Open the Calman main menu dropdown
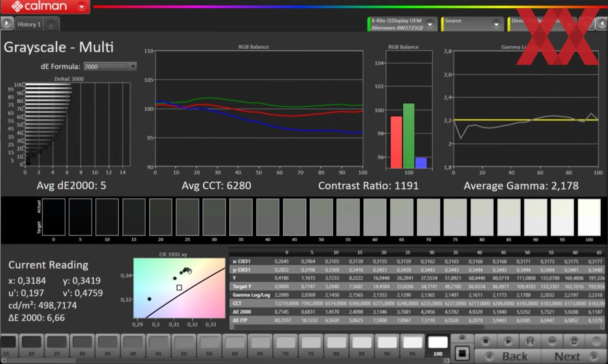608x364 pixels. point(82,6)
